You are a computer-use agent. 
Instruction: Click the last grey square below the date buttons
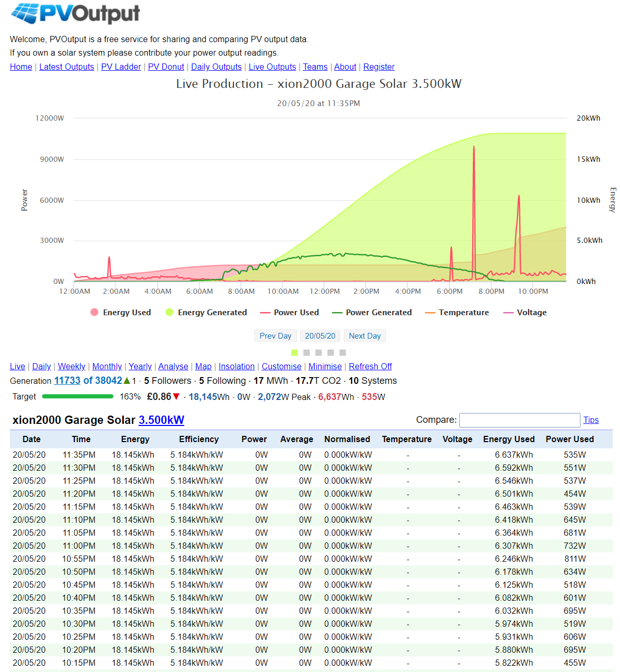click(343, 353)
